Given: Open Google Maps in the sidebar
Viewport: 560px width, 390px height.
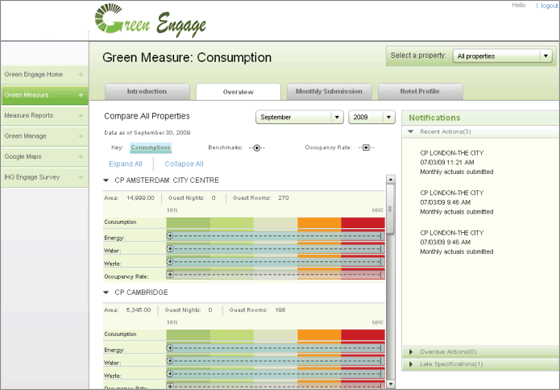Looking at the screenshot, I should [x=45, y=157].
